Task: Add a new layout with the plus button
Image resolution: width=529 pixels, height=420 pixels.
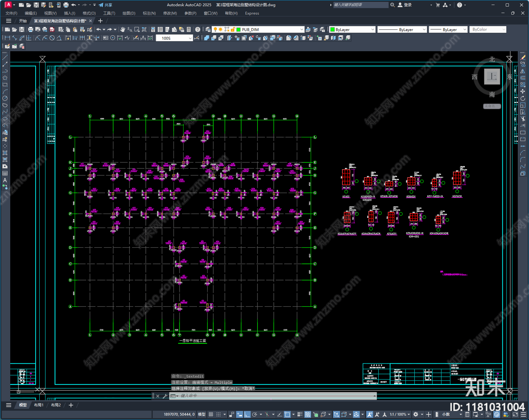Action: click(x=71, y=405)
